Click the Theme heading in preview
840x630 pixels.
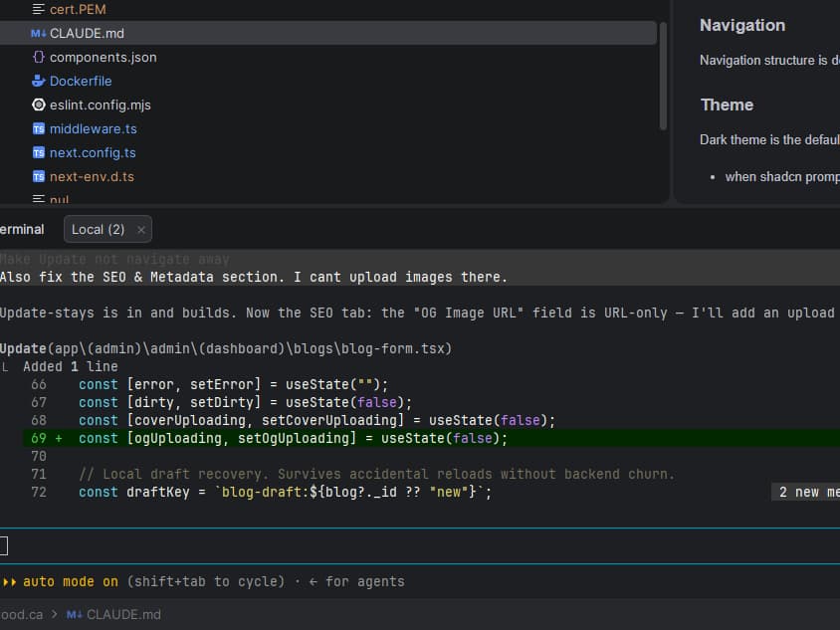(727, 105)
